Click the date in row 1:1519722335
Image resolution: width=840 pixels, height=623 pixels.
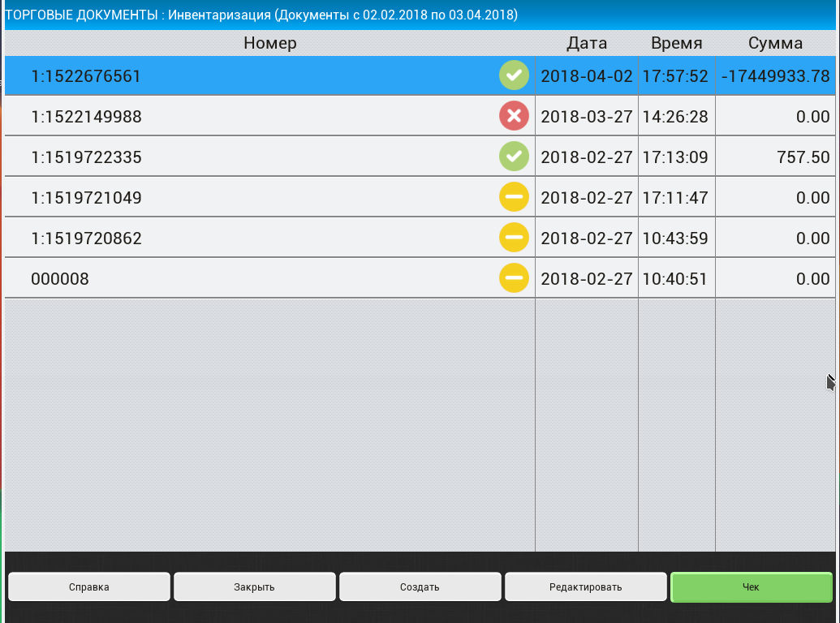(x=587, y=157)
